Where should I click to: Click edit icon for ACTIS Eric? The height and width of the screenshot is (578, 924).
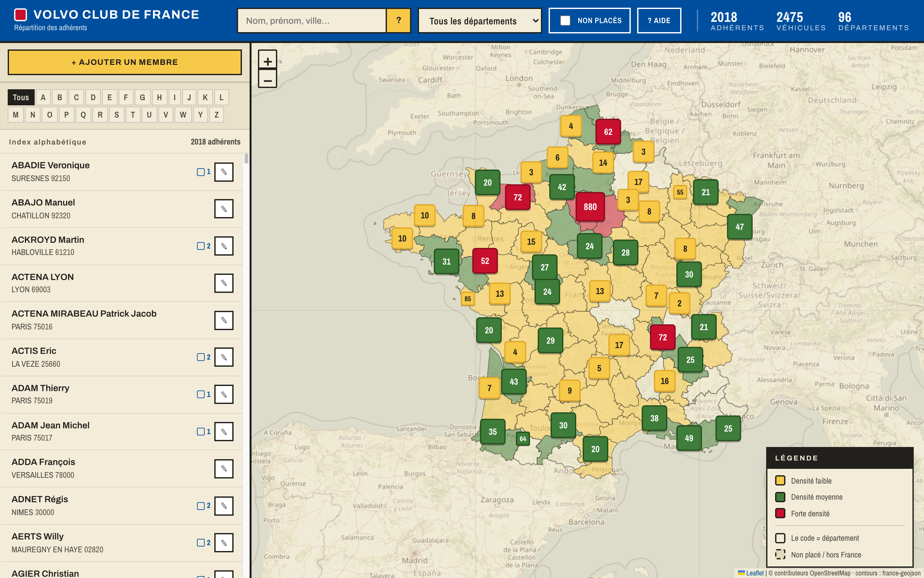tap(224, 357)
